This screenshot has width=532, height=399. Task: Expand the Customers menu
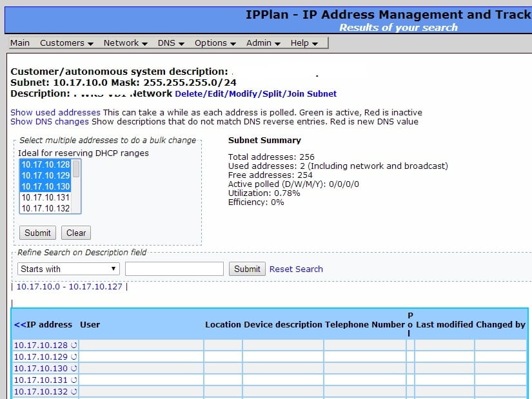(66, 43)
